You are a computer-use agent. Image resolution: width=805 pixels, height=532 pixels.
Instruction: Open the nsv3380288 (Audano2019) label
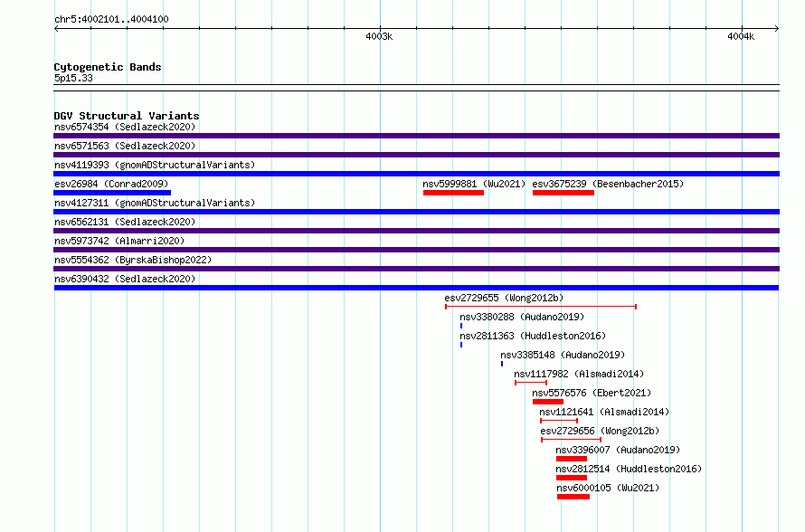pos(522,317)
